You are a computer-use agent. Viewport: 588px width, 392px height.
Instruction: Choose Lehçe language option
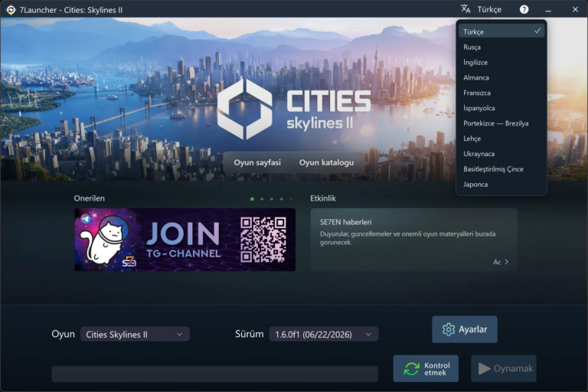tap(501, 139)
